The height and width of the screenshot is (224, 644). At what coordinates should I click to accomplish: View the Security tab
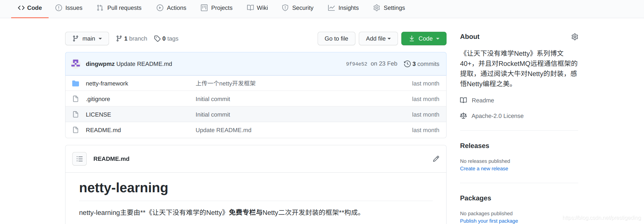point(298,8)
